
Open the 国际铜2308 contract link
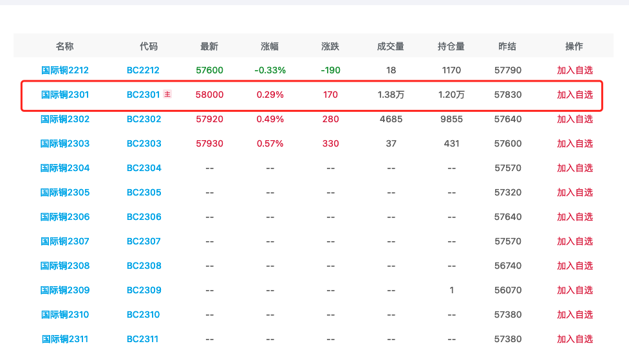65,266
